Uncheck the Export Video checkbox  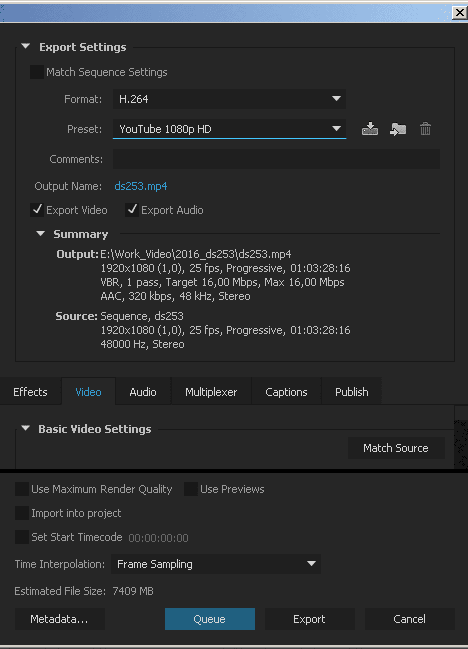pyautogui.click(x=37, y=210)
